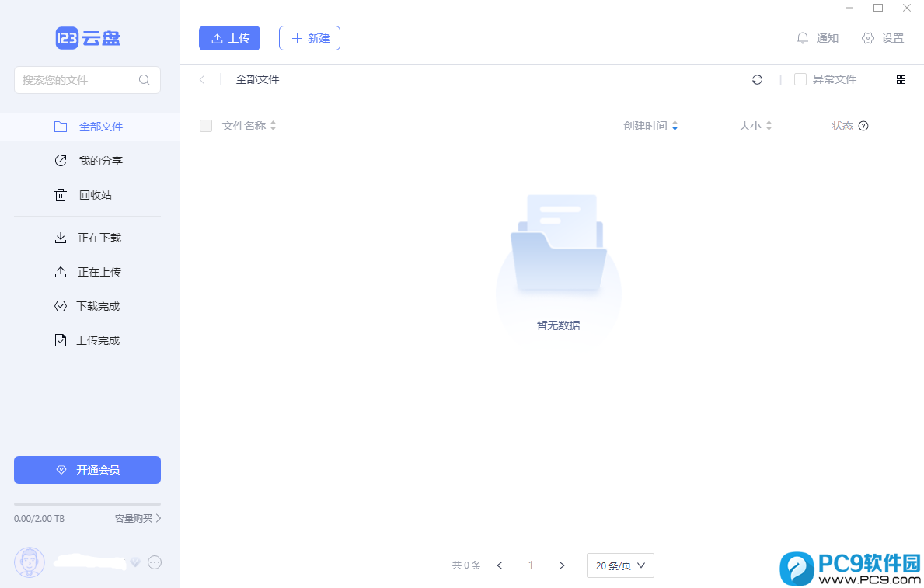
Task: Go to next page arrow
Action: click(562, 565)
